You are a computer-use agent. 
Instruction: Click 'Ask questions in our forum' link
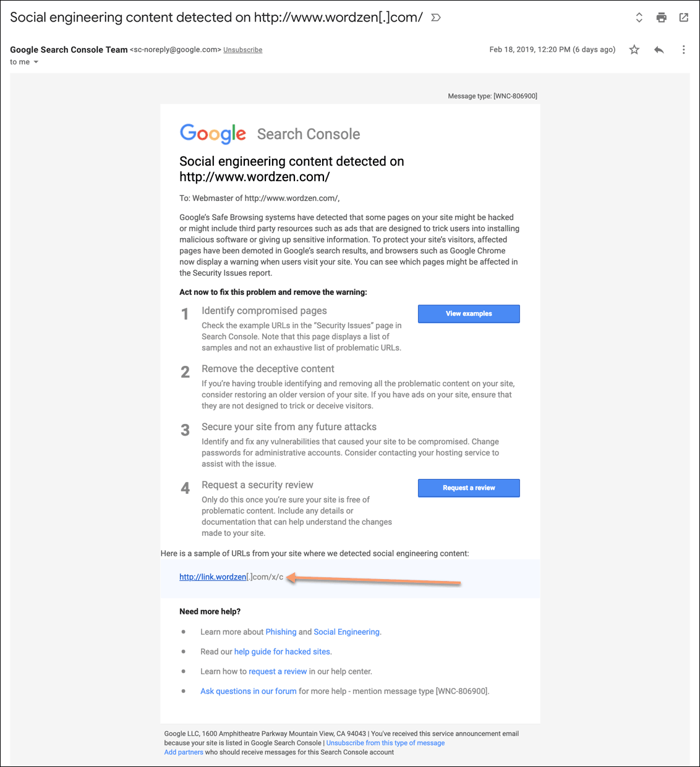(x=248, y=692)
